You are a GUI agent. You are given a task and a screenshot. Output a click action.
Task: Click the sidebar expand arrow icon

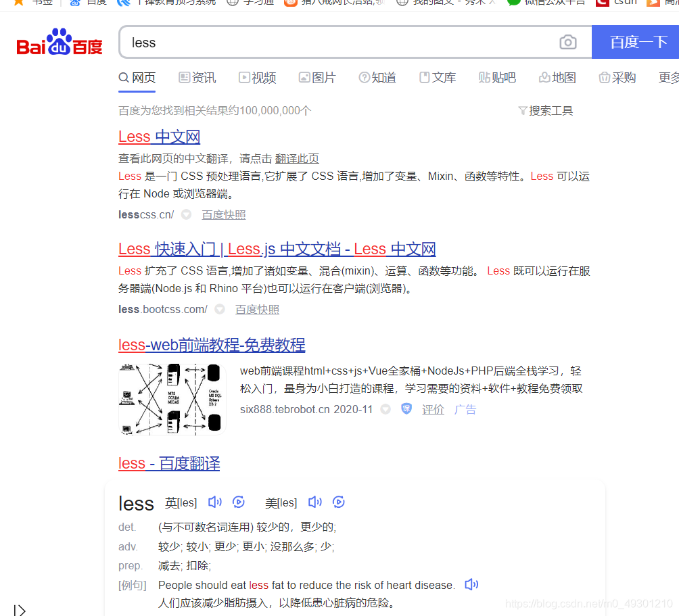(x=20, y=610)
